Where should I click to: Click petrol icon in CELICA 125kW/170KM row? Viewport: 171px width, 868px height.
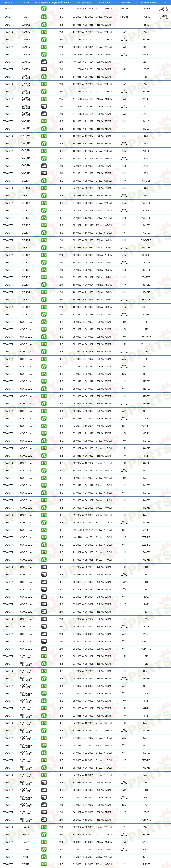point(44,314)
